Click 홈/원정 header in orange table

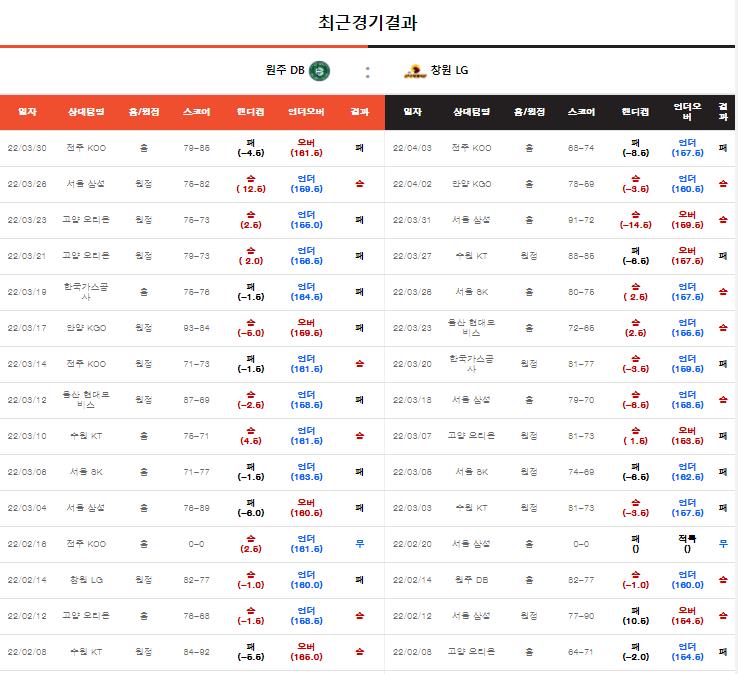click(144, 112)
